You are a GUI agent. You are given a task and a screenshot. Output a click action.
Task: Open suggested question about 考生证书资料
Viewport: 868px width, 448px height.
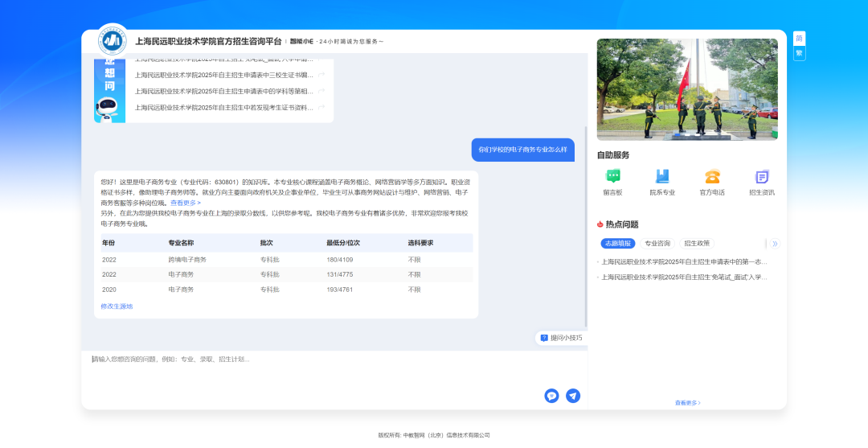point(224,107)
